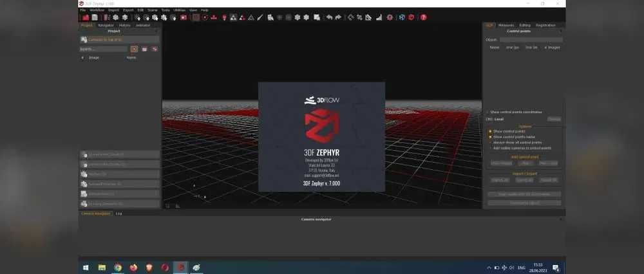
Task: Toggle Show control points option
Action: [x=490, y=131]
